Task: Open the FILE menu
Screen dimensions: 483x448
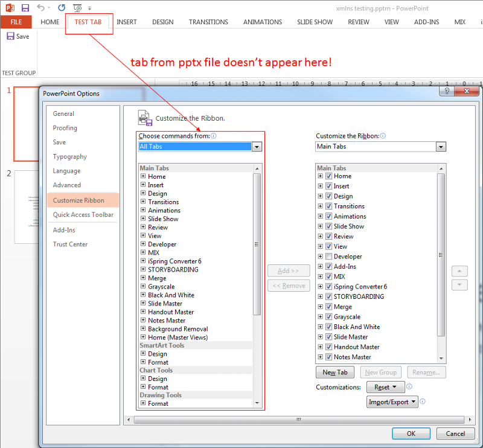Action: 16,22
